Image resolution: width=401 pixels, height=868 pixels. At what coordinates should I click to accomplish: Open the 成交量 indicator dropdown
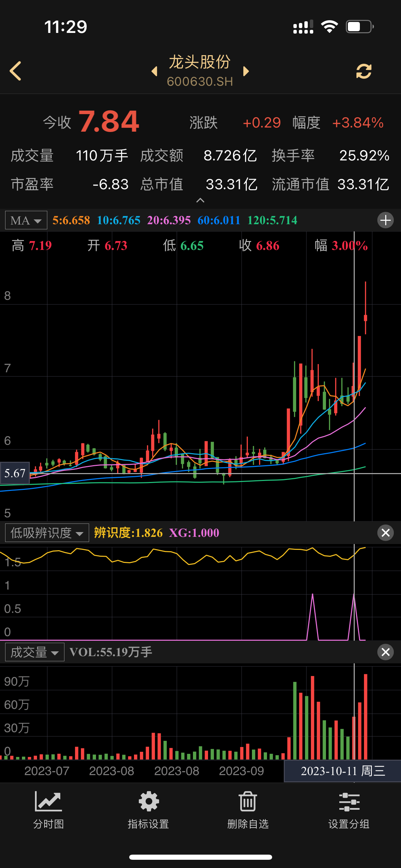(x=35, y=652)
